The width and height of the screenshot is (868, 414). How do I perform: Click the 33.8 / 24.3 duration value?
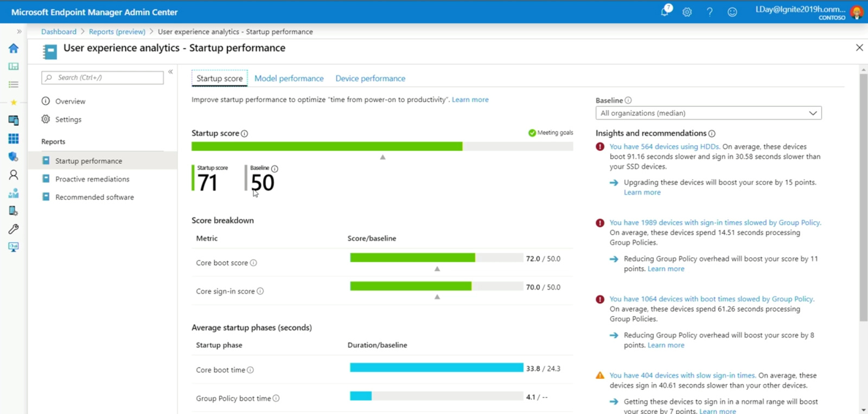[543, 368]
